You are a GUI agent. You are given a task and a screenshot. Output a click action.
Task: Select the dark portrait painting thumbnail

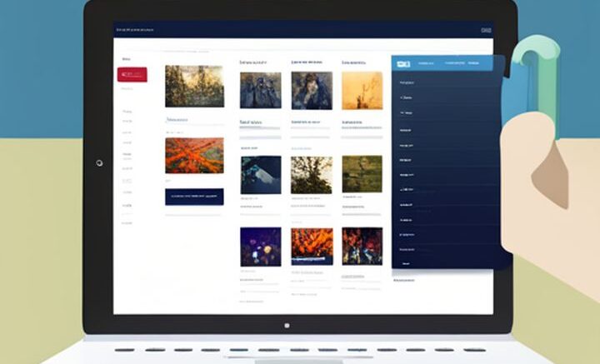pos(312,91)
